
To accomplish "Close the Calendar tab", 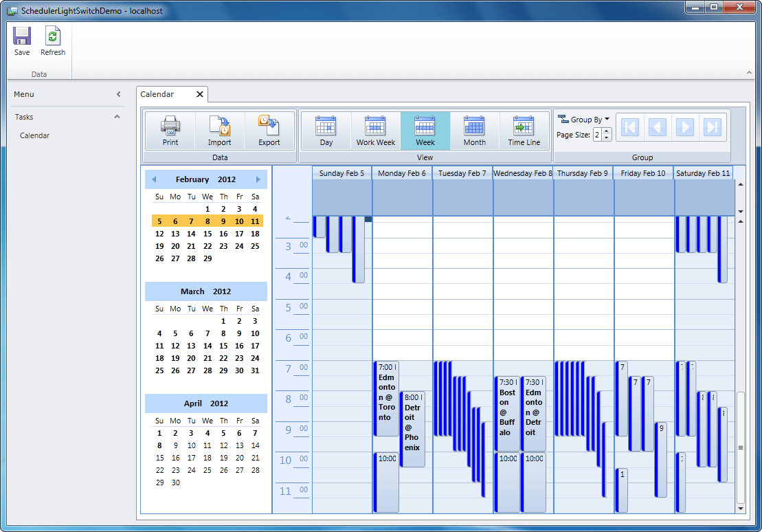I will pos(200,94).
